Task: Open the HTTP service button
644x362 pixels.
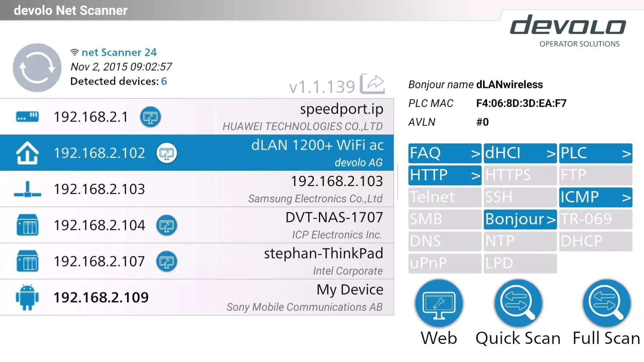Action: click(x=445, y=176)
